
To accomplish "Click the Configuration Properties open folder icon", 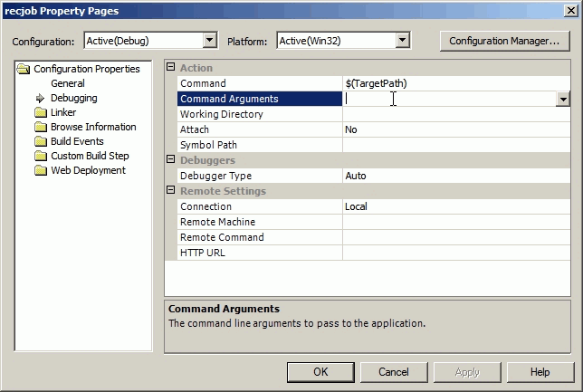I will click(25, 69).
